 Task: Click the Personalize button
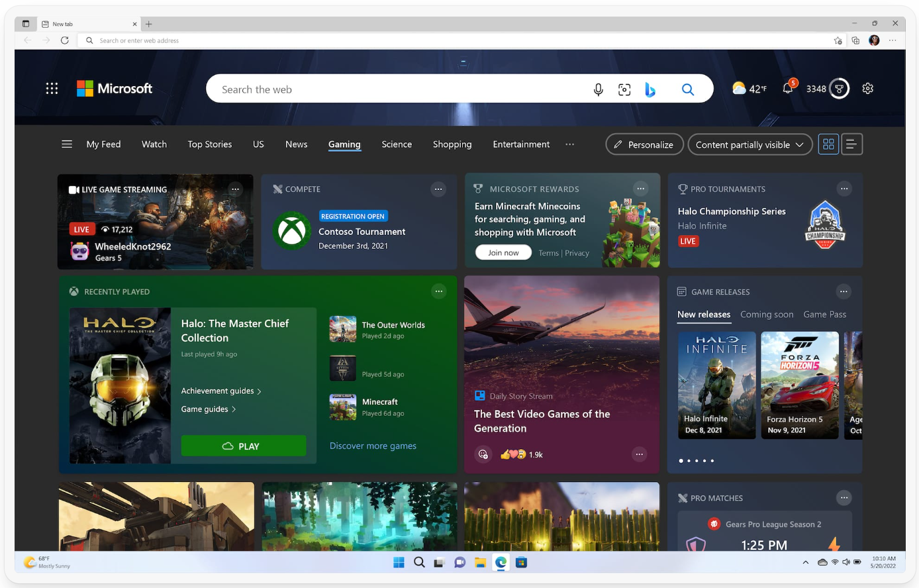[x=644, y=144]
